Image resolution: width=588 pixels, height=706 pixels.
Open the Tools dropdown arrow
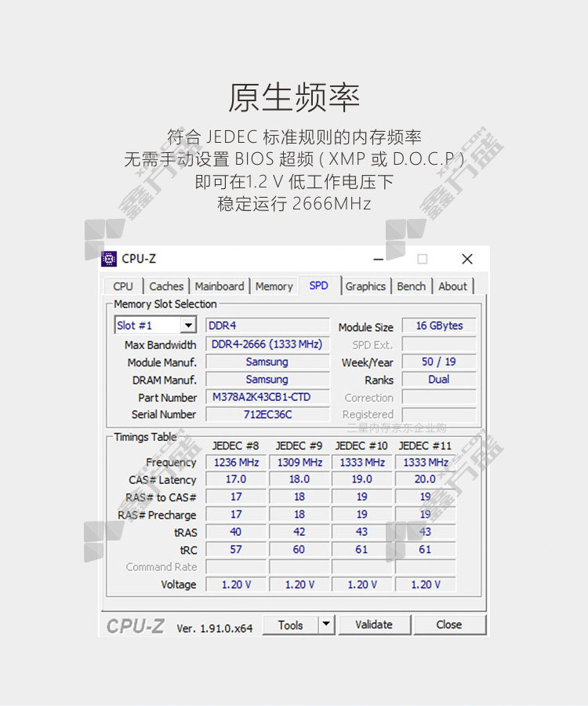pos(326,624)
